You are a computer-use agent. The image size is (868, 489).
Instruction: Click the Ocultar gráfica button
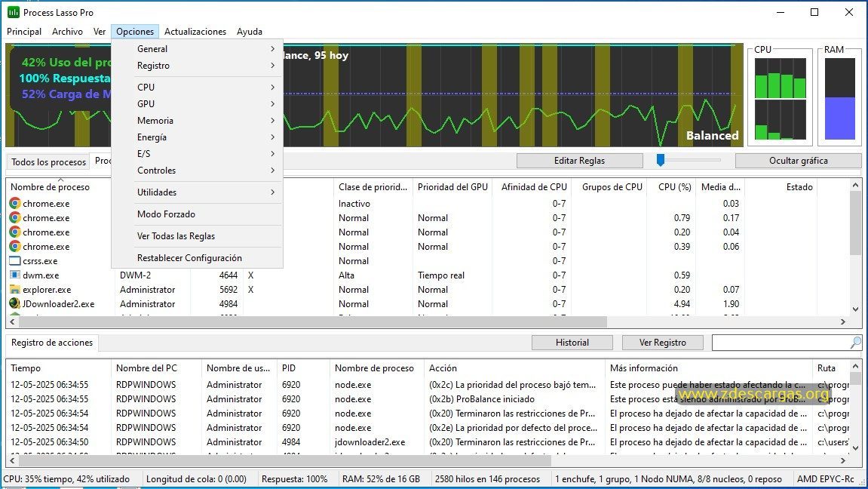point(799,161)
